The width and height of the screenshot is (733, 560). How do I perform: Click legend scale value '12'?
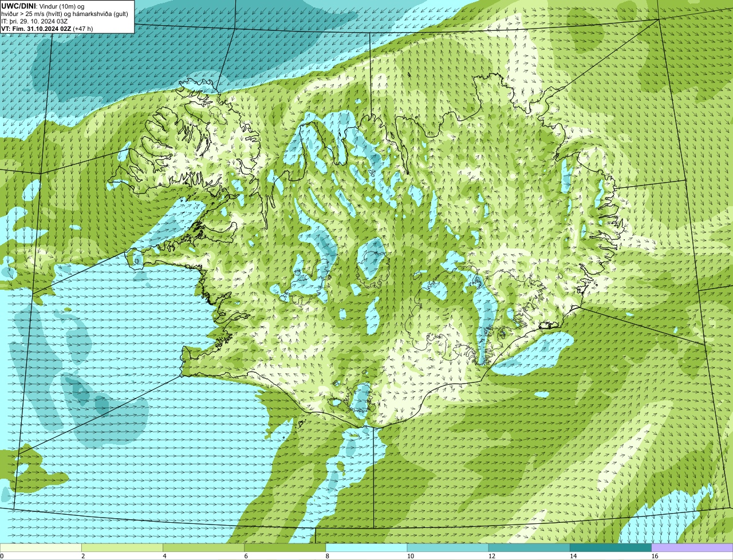[x=491, y=556]
